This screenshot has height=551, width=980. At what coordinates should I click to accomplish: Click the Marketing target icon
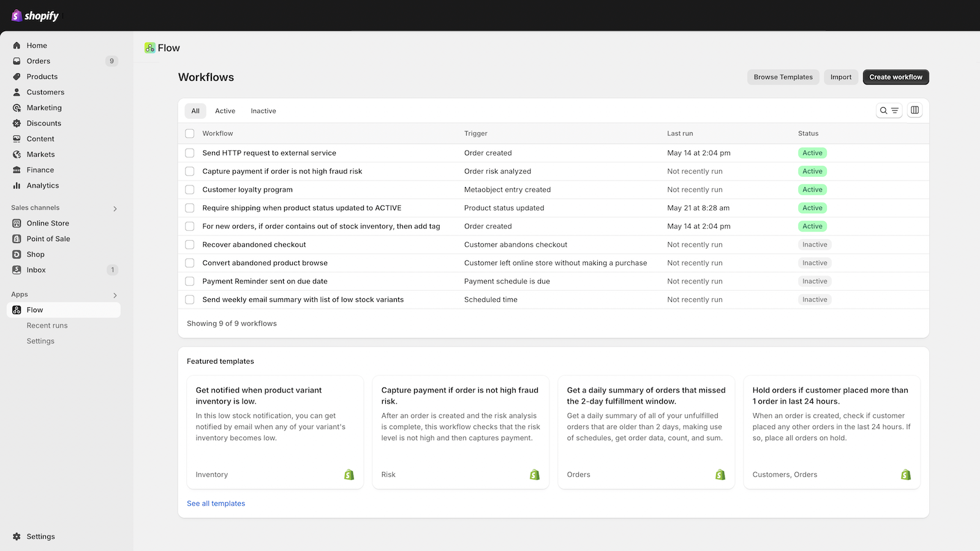coord(17,108)
